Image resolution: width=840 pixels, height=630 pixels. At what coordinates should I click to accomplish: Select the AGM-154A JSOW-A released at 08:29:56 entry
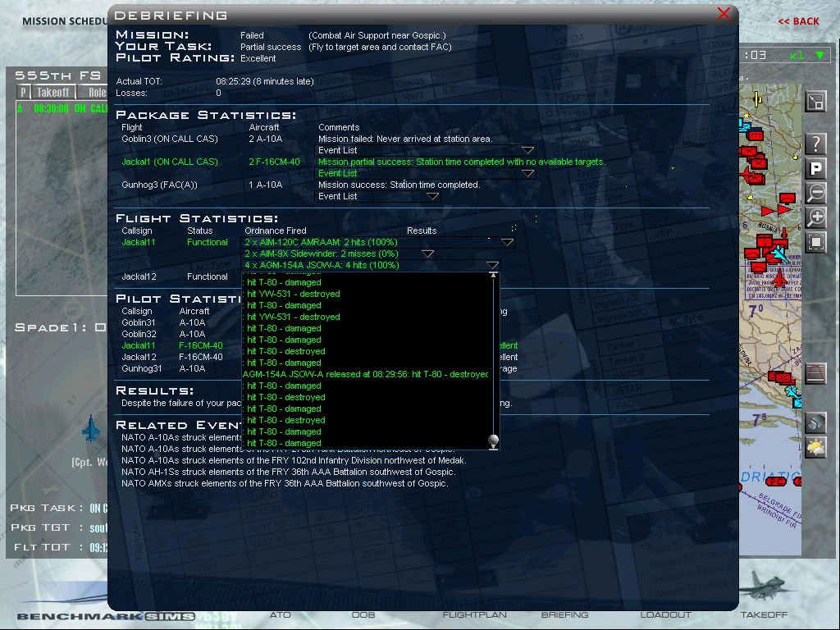365,374
